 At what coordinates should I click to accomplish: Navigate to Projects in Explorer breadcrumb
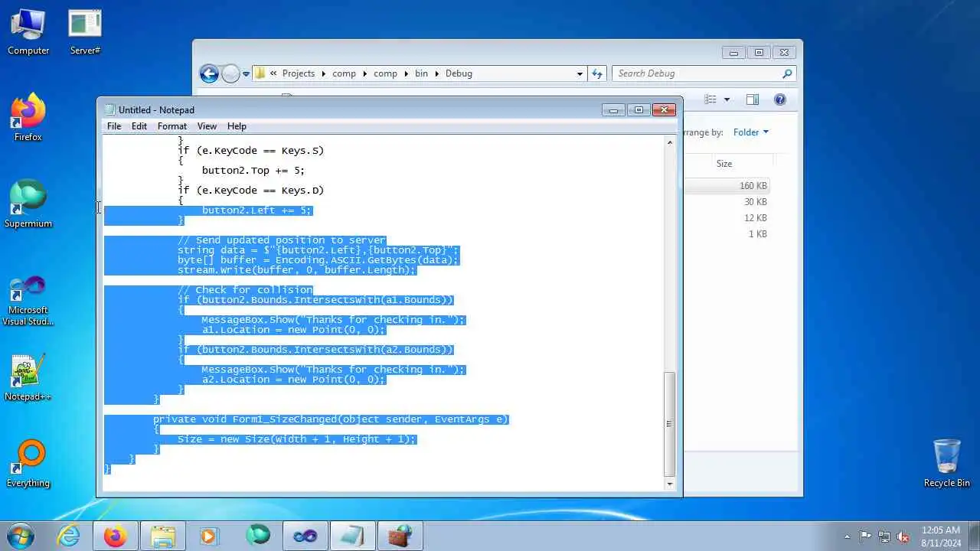coord(299,73)
